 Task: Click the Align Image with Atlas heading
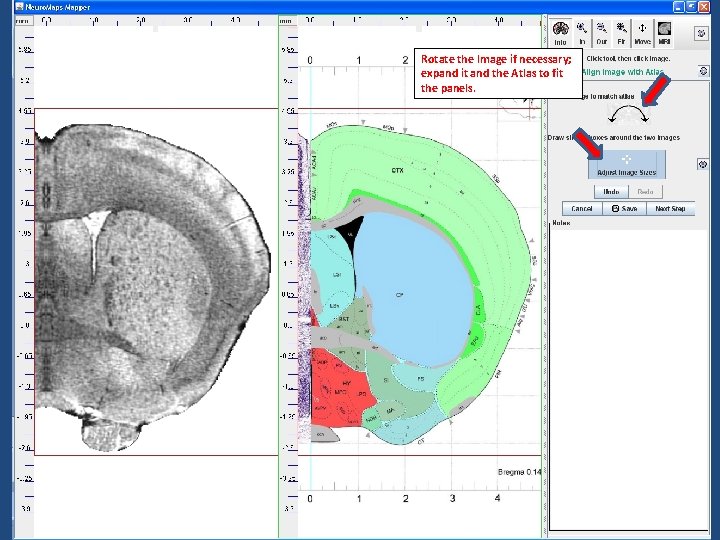click(x=622, y=72)
